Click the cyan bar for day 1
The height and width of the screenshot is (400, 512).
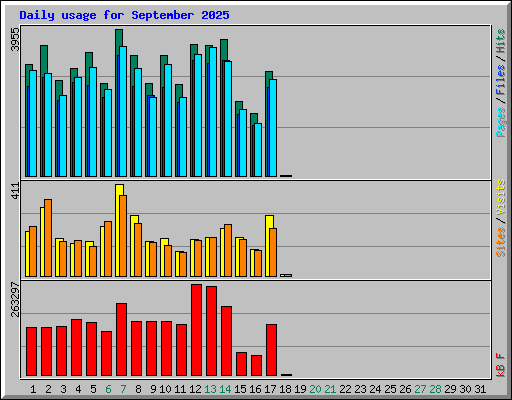[x=33, y=123]
